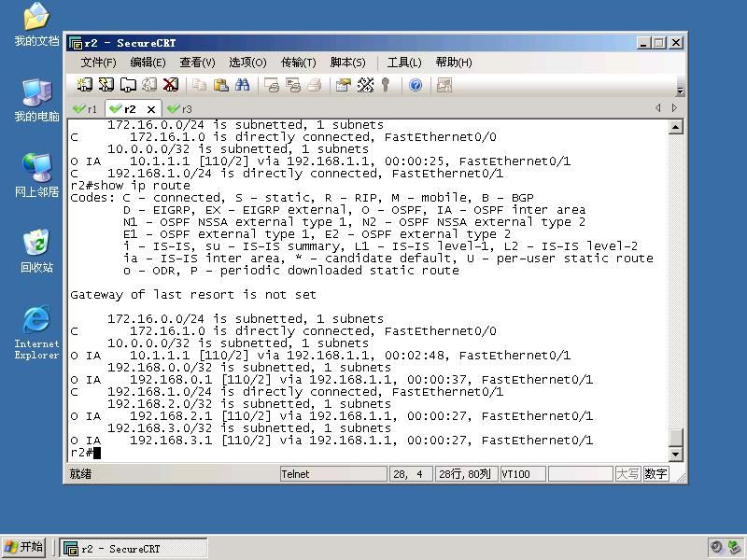Click the route entry 192.168.2.1 line

[x=331, y=415]
